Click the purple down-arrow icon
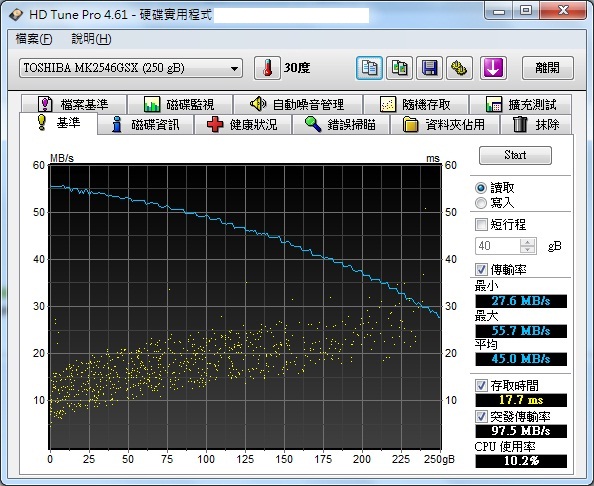This screenshot has height=486, width=594. coord(493,68)
